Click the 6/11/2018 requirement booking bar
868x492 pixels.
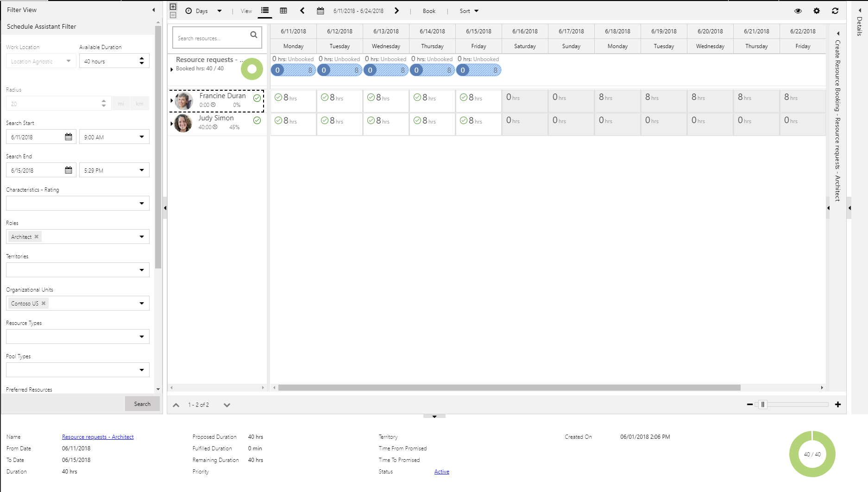point(293,70)
